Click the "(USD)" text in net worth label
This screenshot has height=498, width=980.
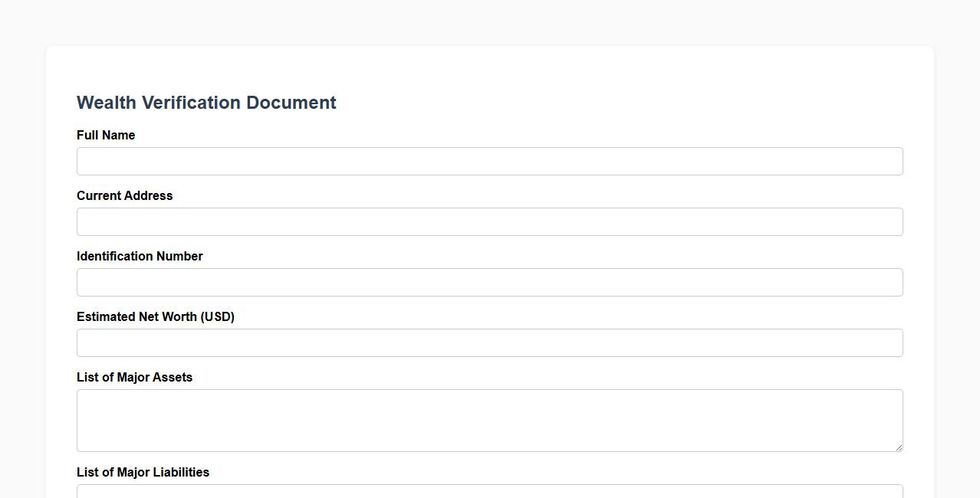point(217,317)
